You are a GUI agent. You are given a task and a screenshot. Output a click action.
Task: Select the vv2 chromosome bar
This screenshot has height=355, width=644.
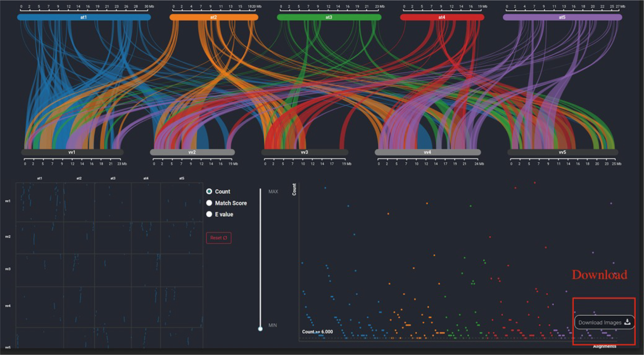[192, 152]
